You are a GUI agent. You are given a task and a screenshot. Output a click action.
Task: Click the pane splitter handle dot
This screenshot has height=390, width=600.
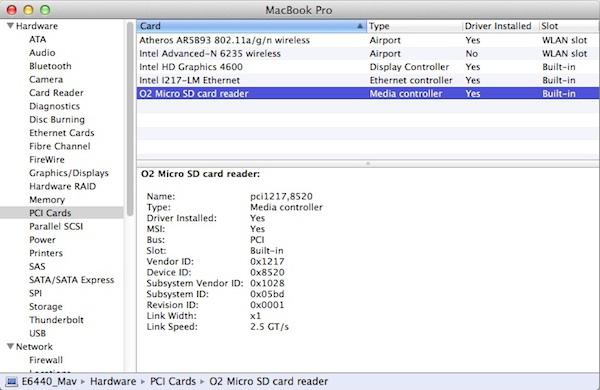click(x=368, y=163)
